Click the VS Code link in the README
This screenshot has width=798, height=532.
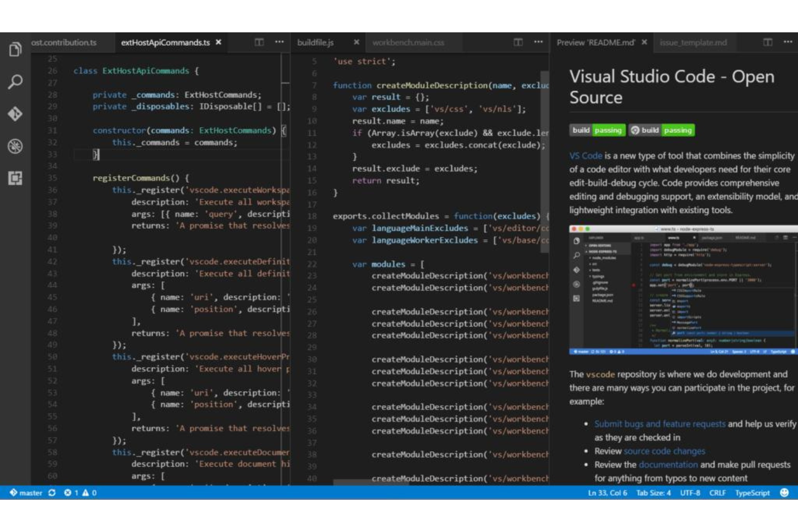586,156
